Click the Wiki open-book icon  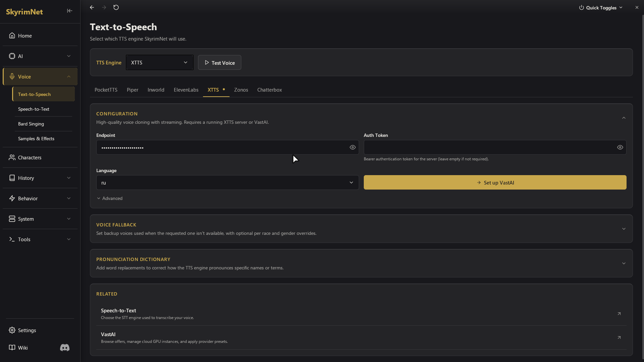[12, 348]
